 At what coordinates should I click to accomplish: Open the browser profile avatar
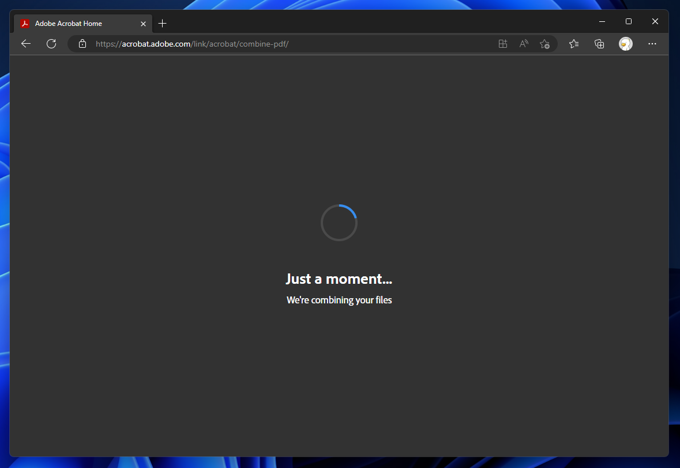pyautogui.click(x=625, y=44)
